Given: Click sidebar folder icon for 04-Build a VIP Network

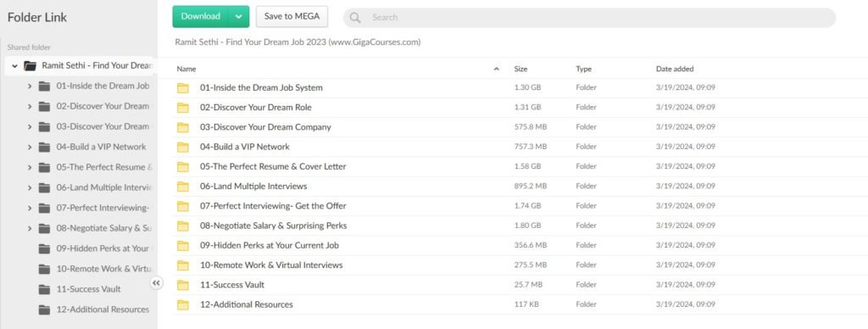Looking at the screenshot, I should (x=44, y=148).
